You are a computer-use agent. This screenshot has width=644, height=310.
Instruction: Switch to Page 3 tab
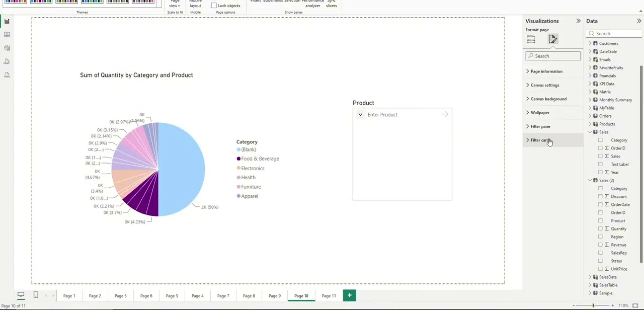(x=172, y=296)
